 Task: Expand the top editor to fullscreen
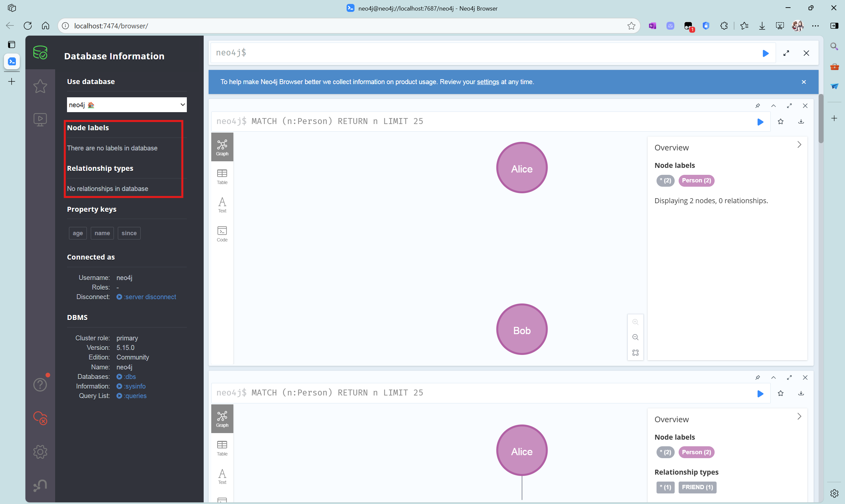786,53
